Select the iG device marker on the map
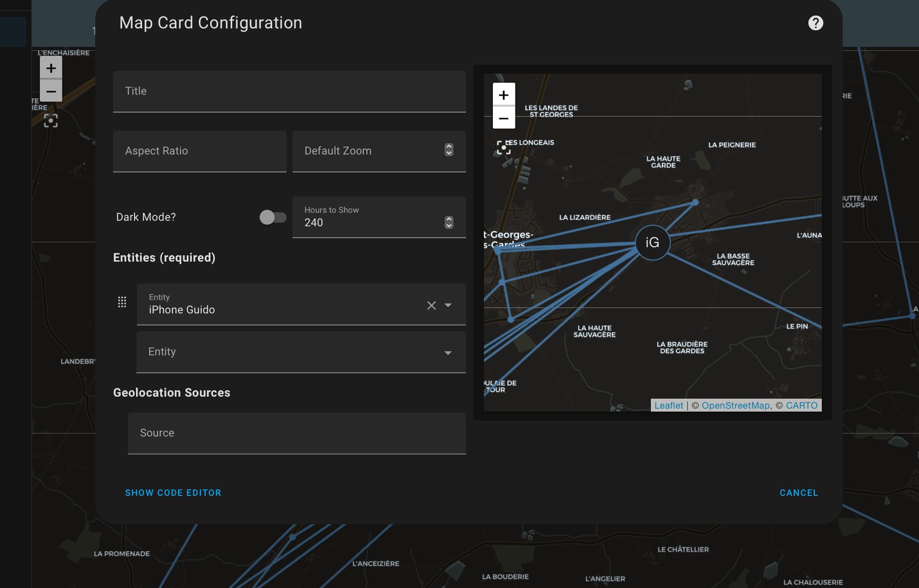The image size is (919, 588). (652, 243)
